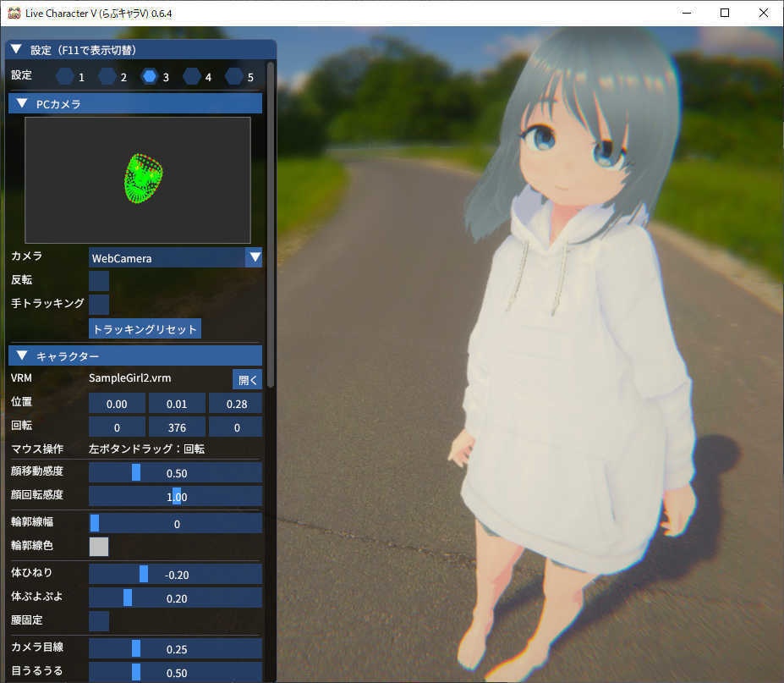The image size is (784, 683).
Task: Toggle the 腰固定 waist lock checkbox
Action: click(x=98, y=621)
